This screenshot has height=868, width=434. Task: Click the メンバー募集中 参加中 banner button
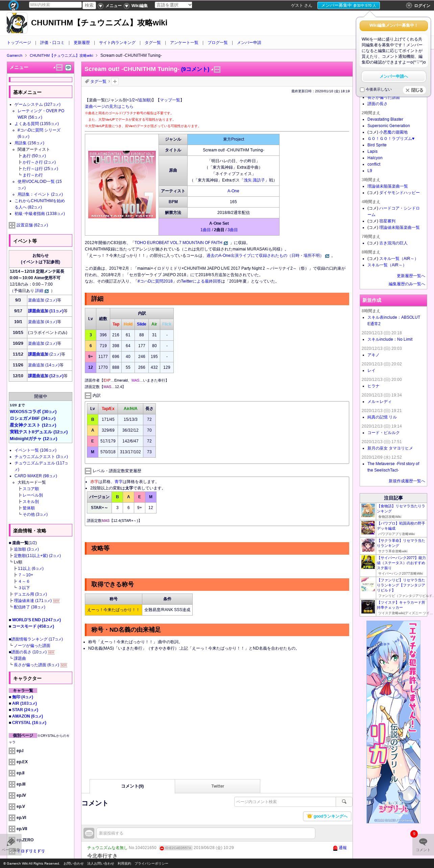coord(348,5)
